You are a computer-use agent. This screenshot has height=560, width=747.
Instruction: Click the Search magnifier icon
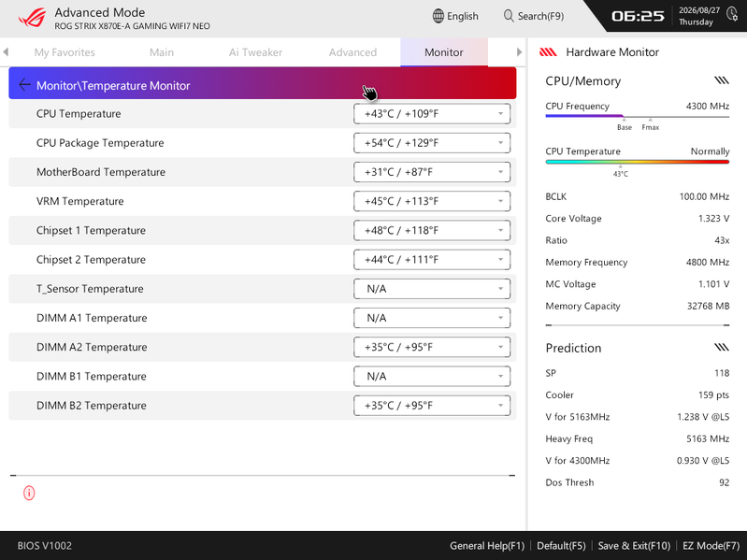(509, 16)
